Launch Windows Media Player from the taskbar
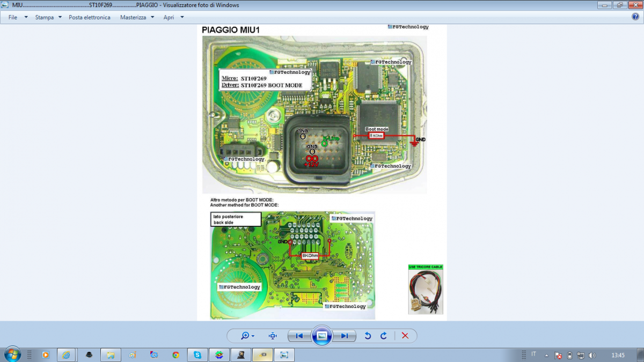This screenshot has height=362, width=644. pyautogui.click(x=46, y=354)
